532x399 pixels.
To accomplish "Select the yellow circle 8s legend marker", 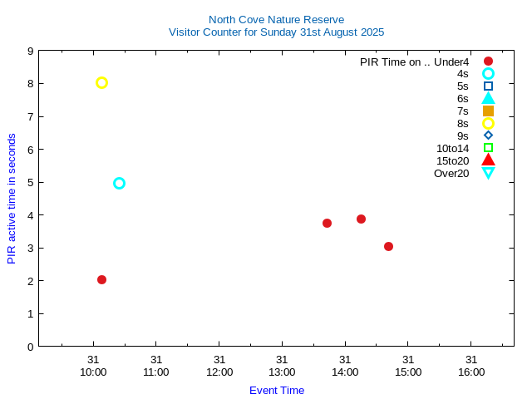I will 488,123.
